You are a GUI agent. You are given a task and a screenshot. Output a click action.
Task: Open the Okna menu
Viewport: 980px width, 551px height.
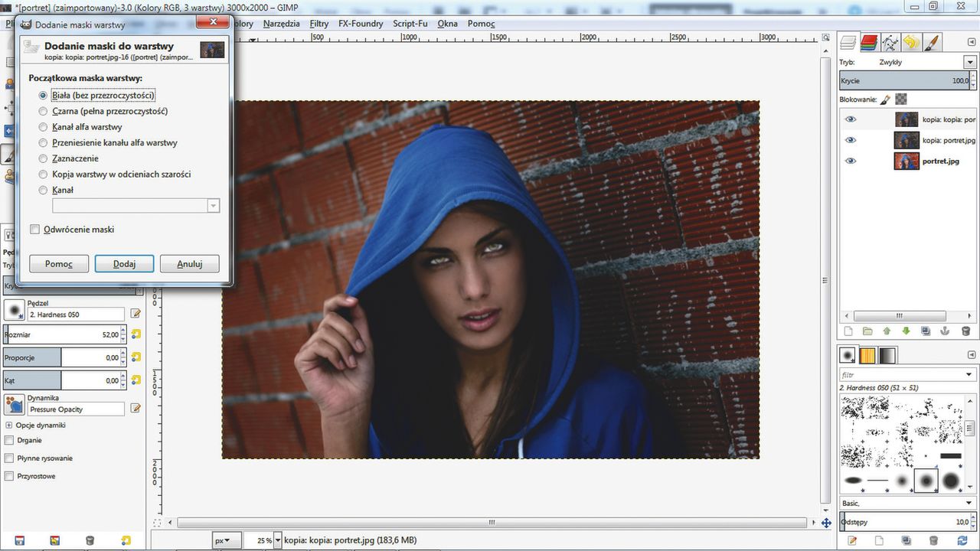click(447, 24)
